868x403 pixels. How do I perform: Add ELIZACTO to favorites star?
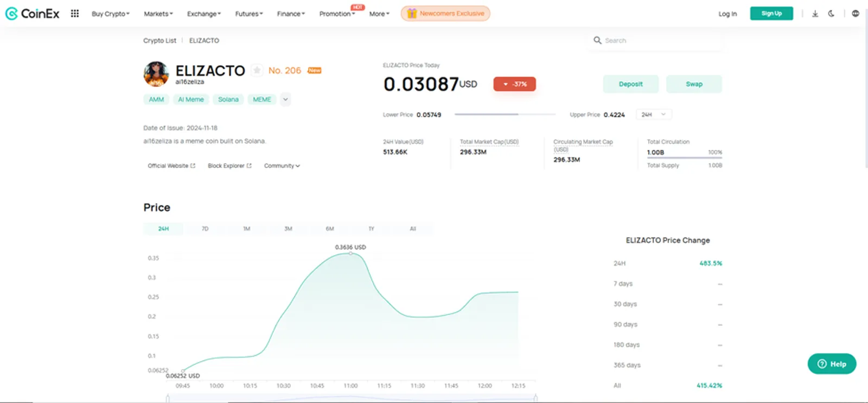pos(257,70)
